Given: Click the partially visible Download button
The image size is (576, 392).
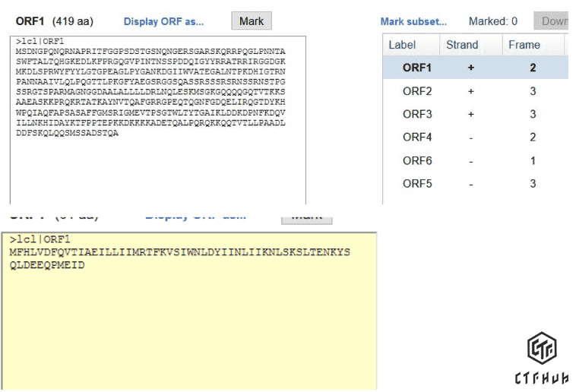Looking at the screenshot, I should (554, 21).
